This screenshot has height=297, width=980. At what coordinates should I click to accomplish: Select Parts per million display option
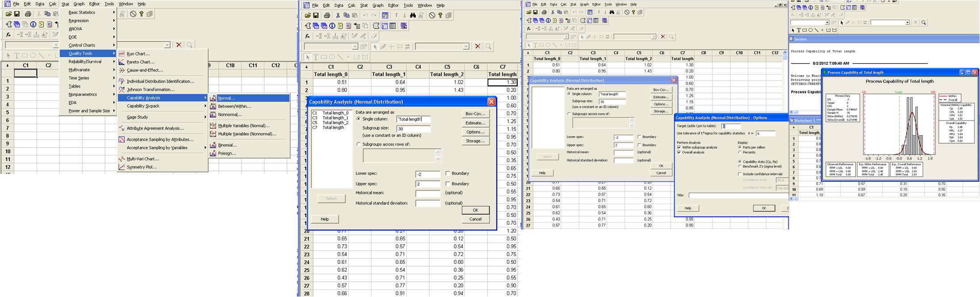(x=740, y=147)
